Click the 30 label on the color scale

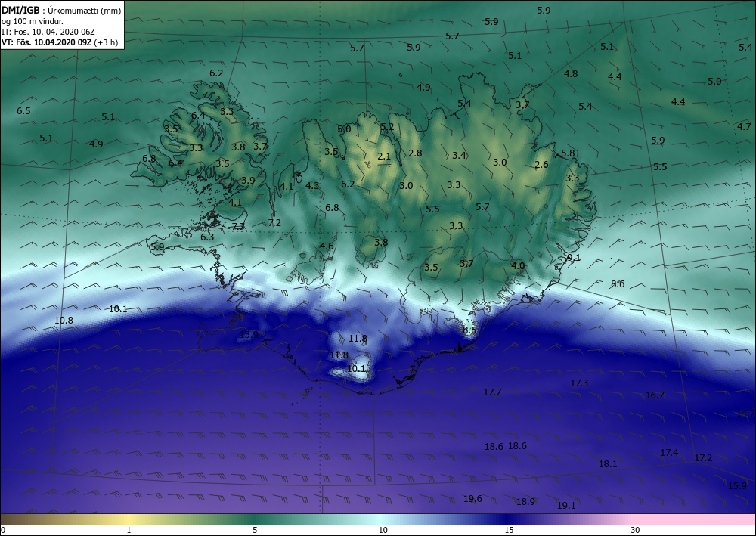pyautogui.click(x=635, y=530)
